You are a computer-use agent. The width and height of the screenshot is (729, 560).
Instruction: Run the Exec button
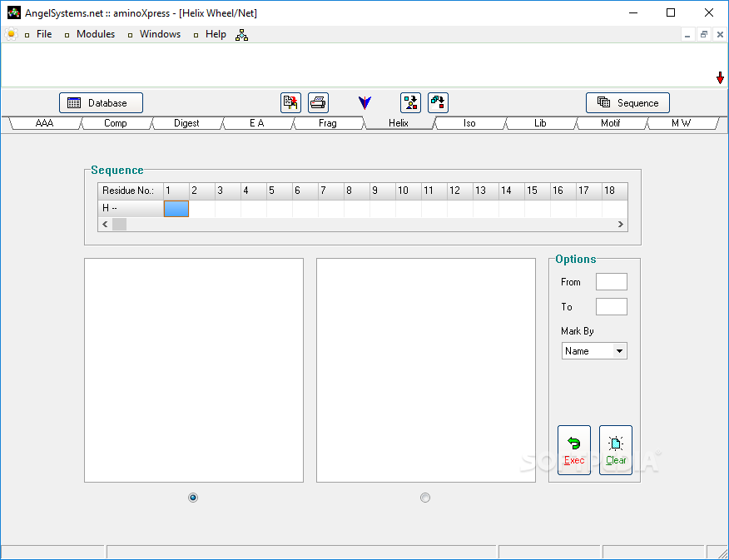[574, 450]
